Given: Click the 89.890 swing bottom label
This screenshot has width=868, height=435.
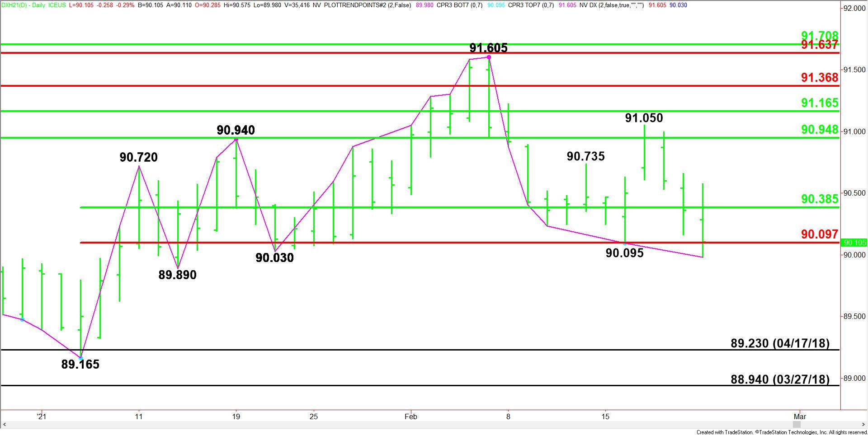Looking at the screenshot, I should point(177,275).
